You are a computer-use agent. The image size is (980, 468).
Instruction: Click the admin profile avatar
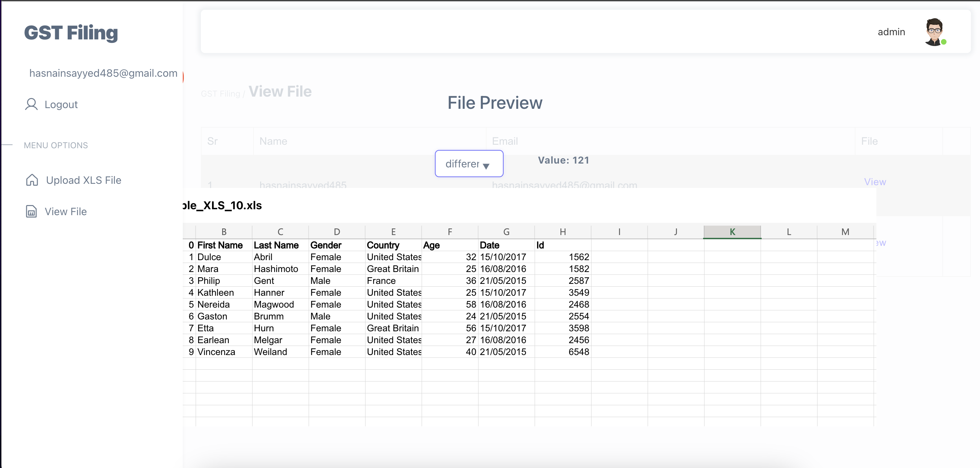934,32
